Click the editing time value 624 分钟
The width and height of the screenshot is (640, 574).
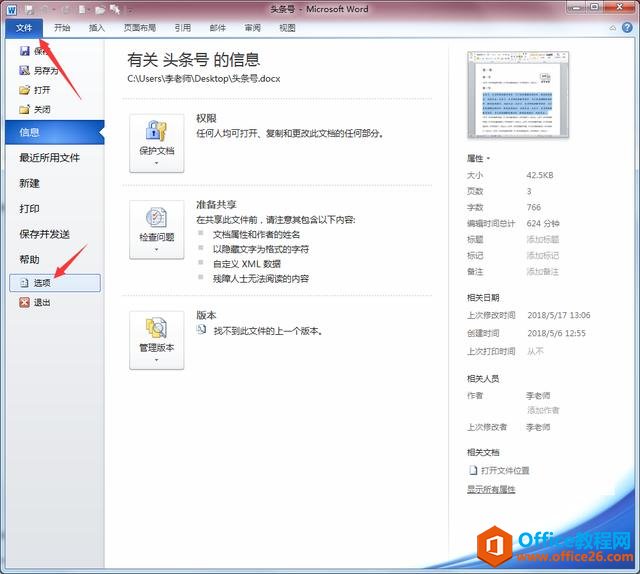543,224
